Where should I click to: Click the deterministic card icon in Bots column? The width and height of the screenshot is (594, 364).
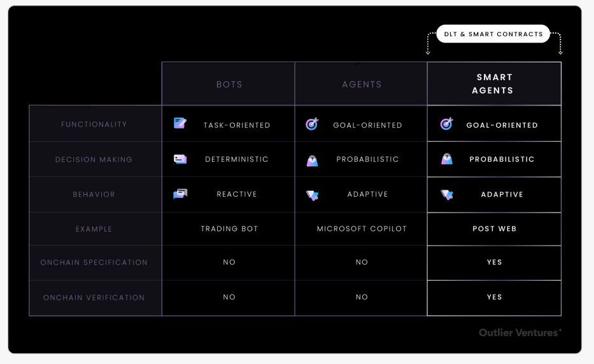coord(180,159)
